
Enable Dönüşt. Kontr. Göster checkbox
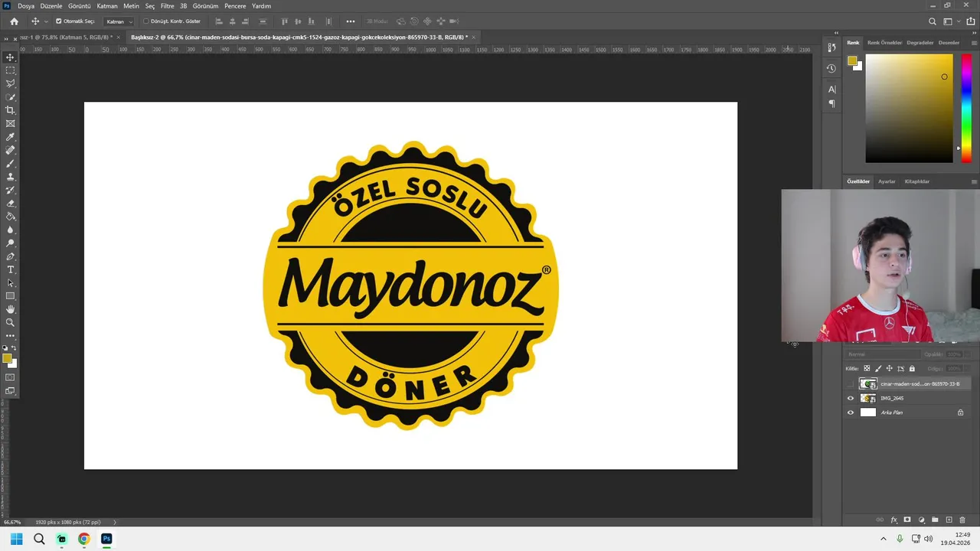pos(146,21)
